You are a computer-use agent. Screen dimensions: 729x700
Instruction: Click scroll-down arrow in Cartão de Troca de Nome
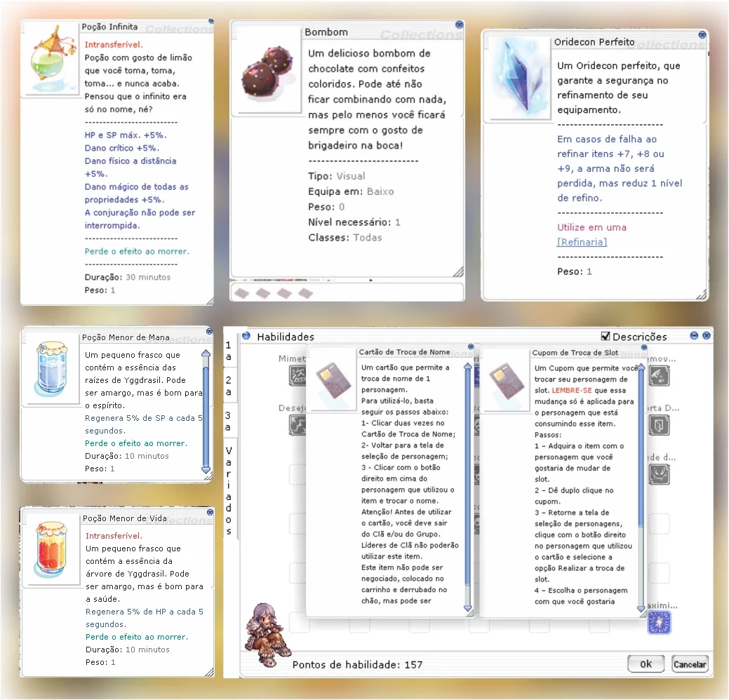tap(468, 608)
